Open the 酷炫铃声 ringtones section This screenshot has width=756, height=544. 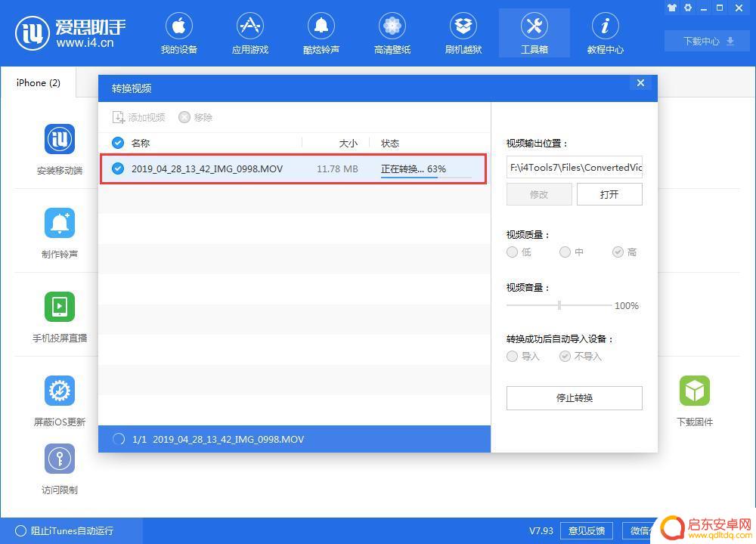pyautogui.click(x=321, y=33)
